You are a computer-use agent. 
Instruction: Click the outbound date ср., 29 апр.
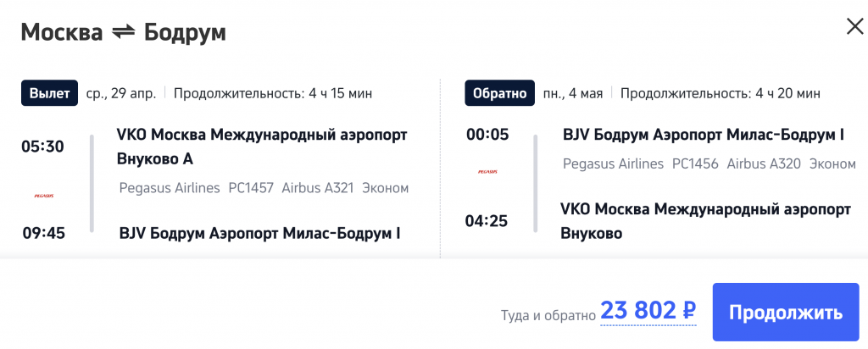click(x=121, y=93)
